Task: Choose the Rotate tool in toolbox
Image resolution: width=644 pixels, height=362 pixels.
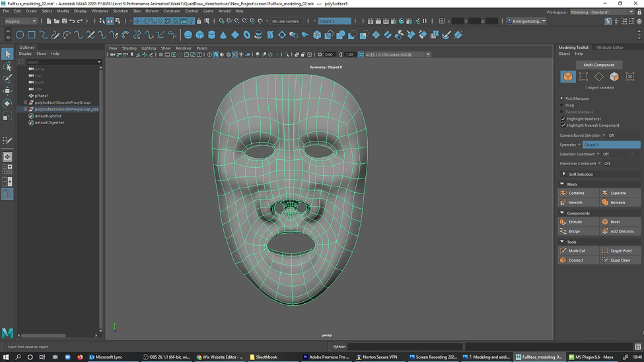Action: pos(7,104)
